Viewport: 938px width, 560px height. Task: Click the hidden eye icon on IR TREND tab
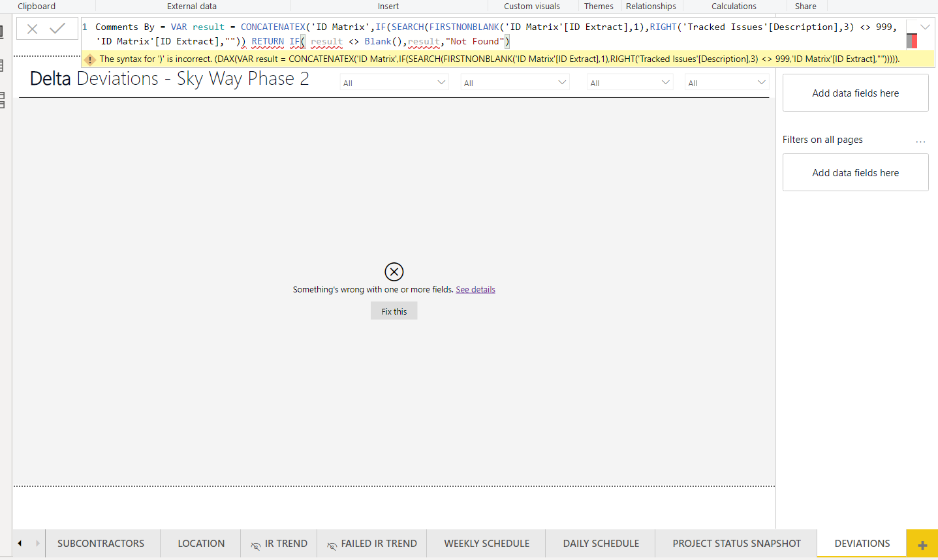coord(256,546)
